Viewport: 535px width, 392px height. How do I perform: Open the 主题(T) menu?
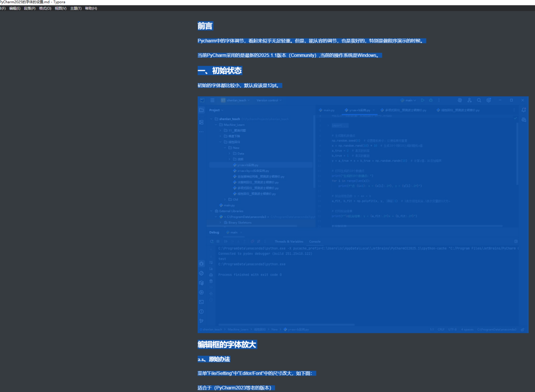click(x=76, y=8)
